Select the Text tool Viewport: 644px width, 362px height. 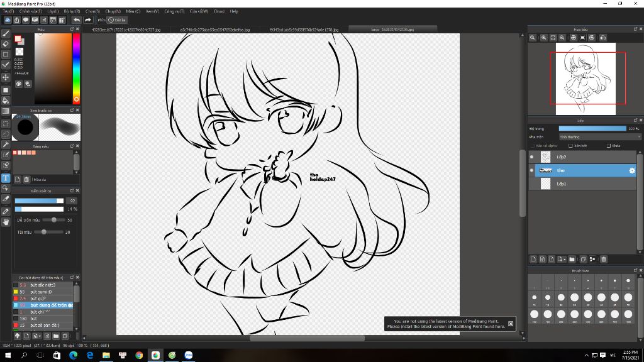tap(6, 178)
